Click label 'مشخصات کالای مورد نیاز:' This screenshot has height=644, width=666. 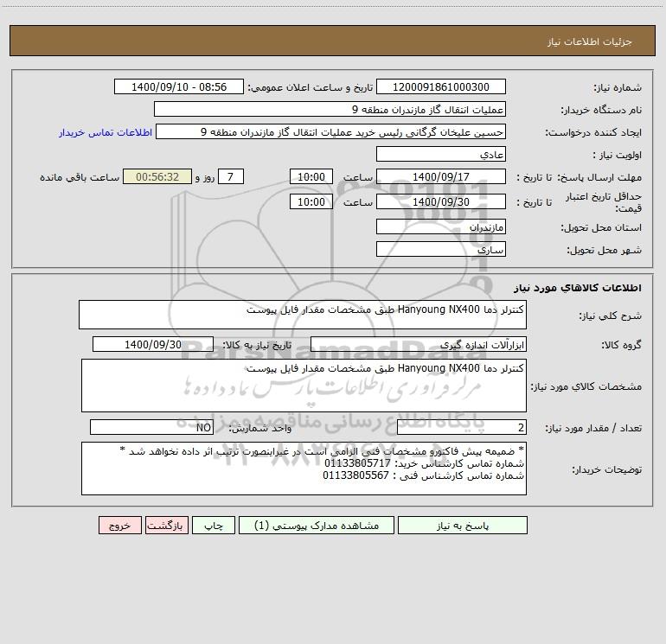586,386
